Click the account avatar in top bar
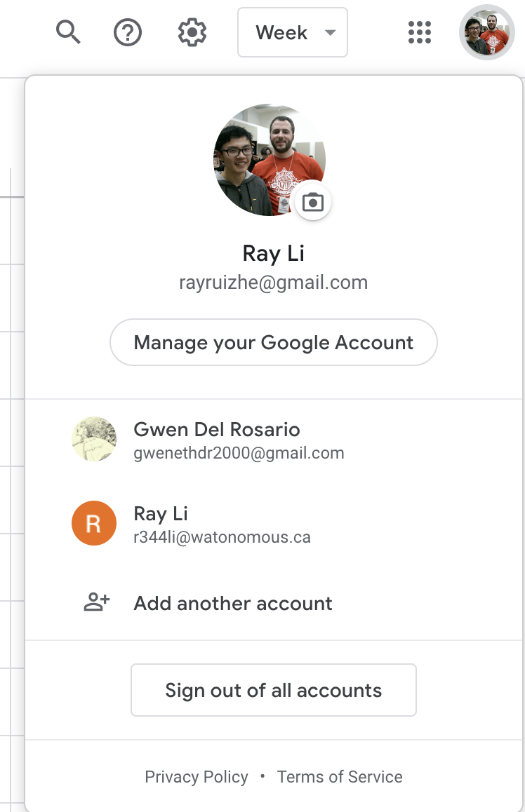Image resolution: width=525 pixels, height=812 pixels. pos(486,32)
